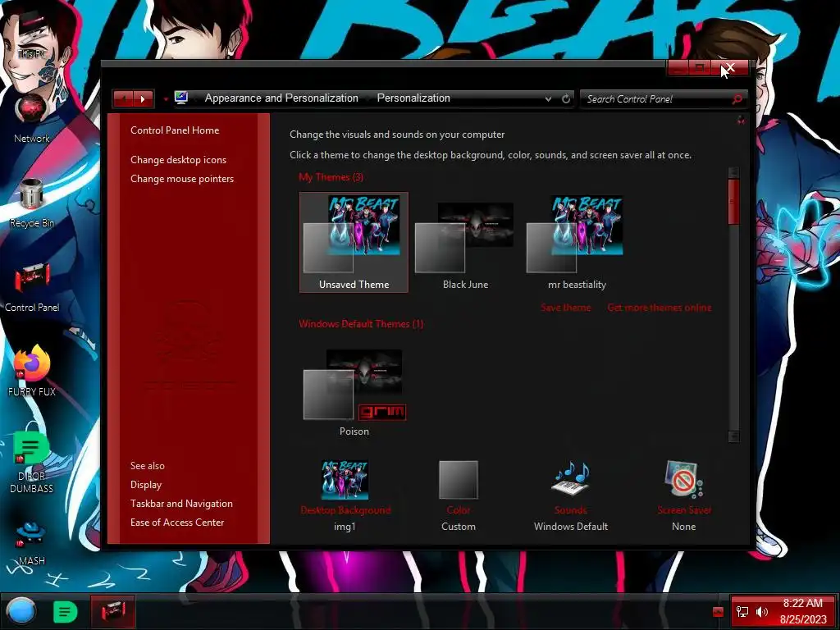Click the Control Panel taskbar button
840x630 pixels.
coord(112,611)
